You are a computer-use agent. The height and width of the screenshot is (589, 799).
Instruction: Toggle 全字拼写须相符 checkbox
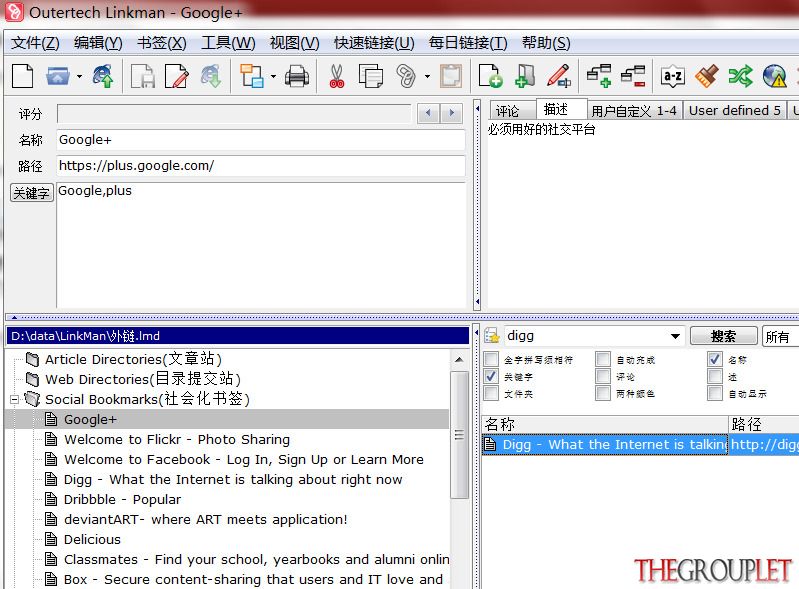pos(491,359)
